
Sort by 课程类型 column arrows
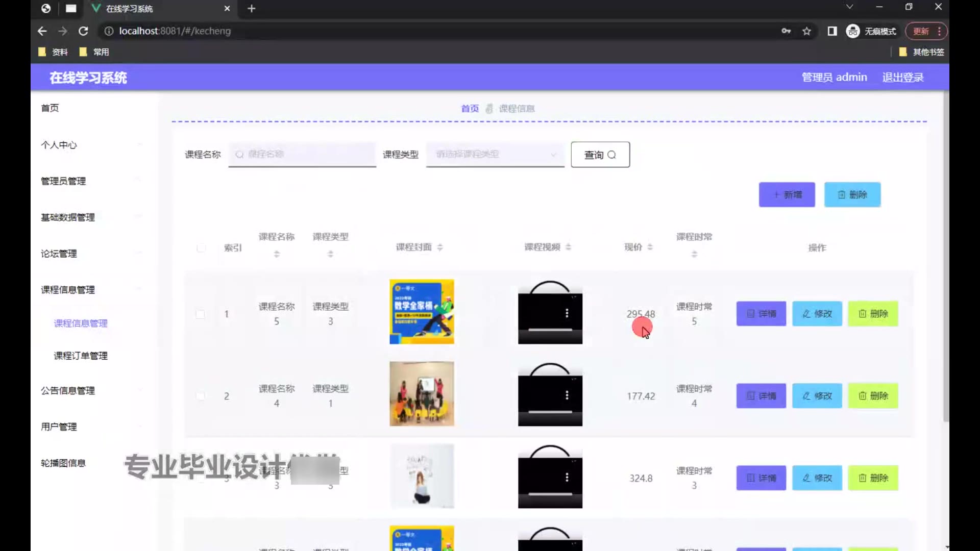click(330, 254)
